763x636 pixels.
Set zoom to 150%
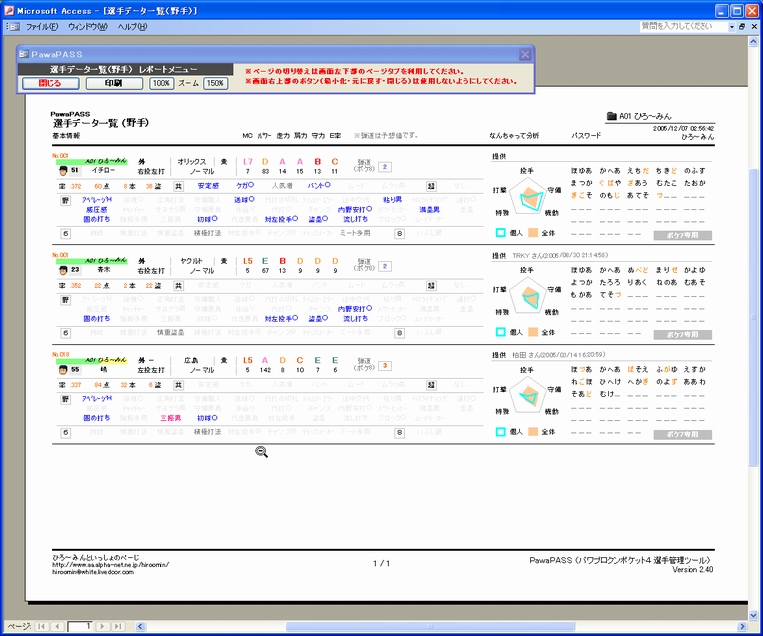pos(216,83)
